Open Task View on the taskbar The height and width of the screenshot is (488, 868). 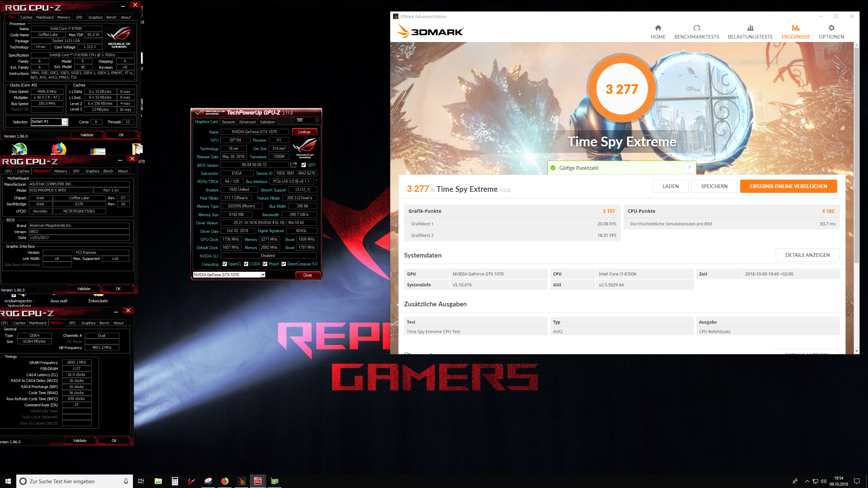(141, 481)
